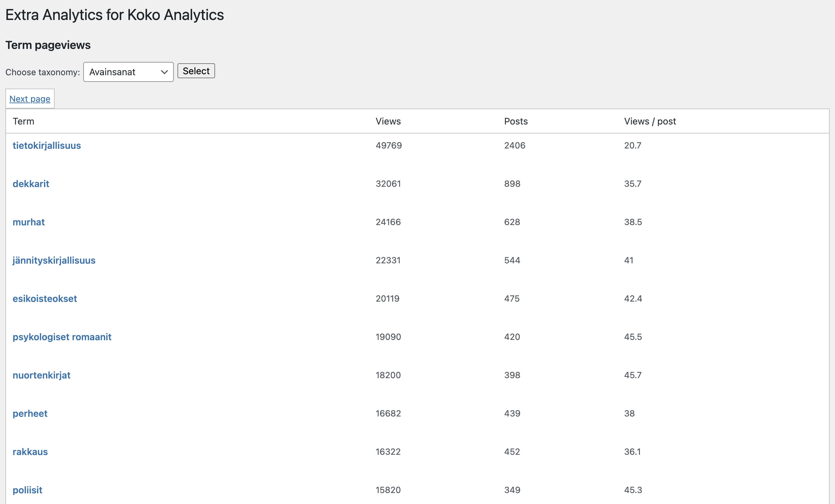Click the views per post value 36.1
Screen dimensions: 835x504
coord(632,452)
